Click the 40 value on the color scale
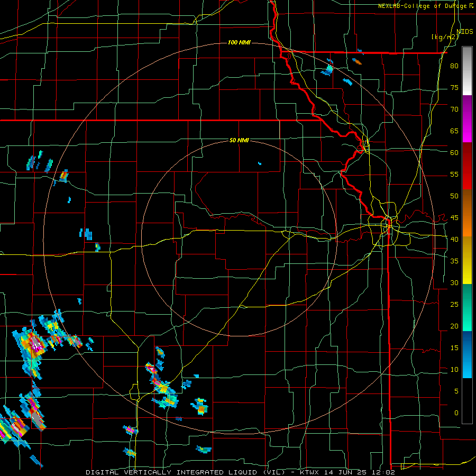476x476 pixels. click(454, 239)
